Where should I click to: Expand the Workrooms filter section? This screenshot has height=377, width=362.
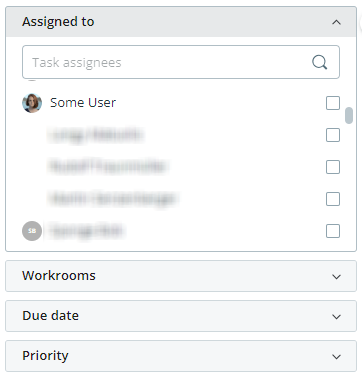point(181,276)
